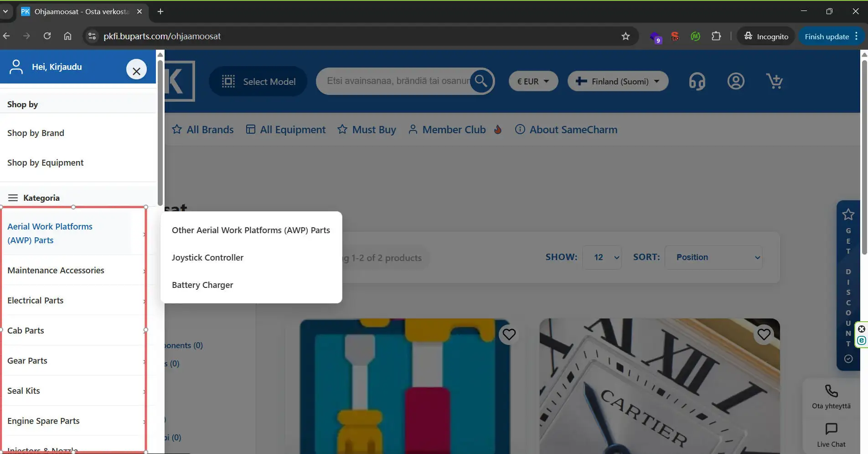Select Joystick Controller submenu item
The image size is (868, 454).
click(207, 258)
